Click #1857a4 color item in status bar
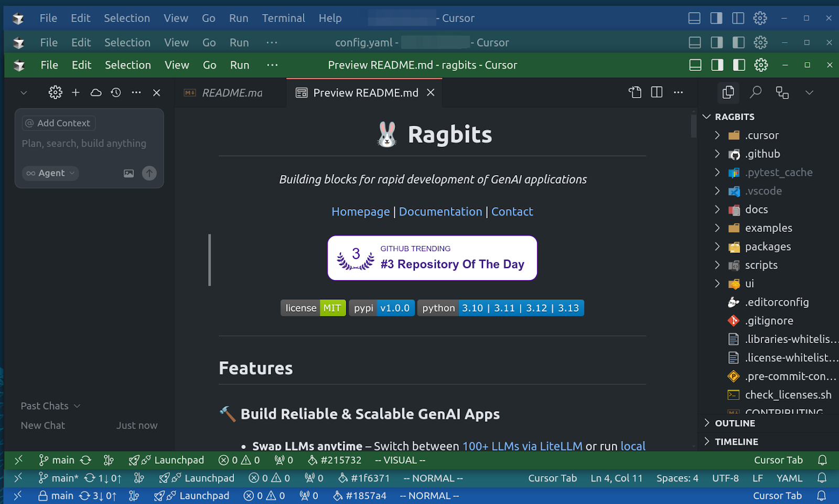 pos(360,496)
